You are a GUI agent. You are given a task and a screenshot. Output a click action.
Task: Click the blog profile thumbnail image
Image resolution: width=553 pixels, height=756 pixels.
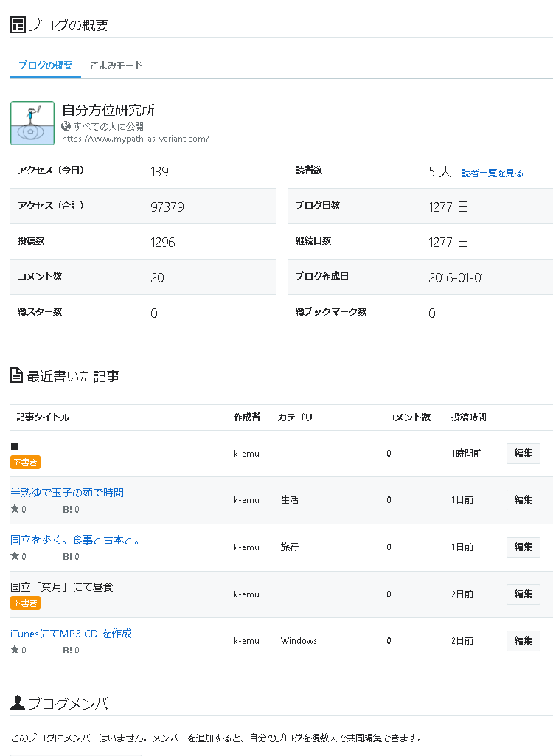click(32, 123)
